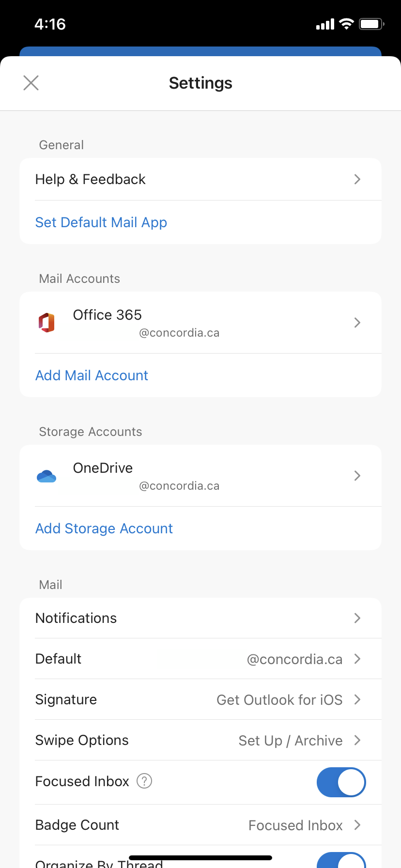Tap the Office 365 account name
Screen dimensions: 401x868
click(x=108, y=315)
